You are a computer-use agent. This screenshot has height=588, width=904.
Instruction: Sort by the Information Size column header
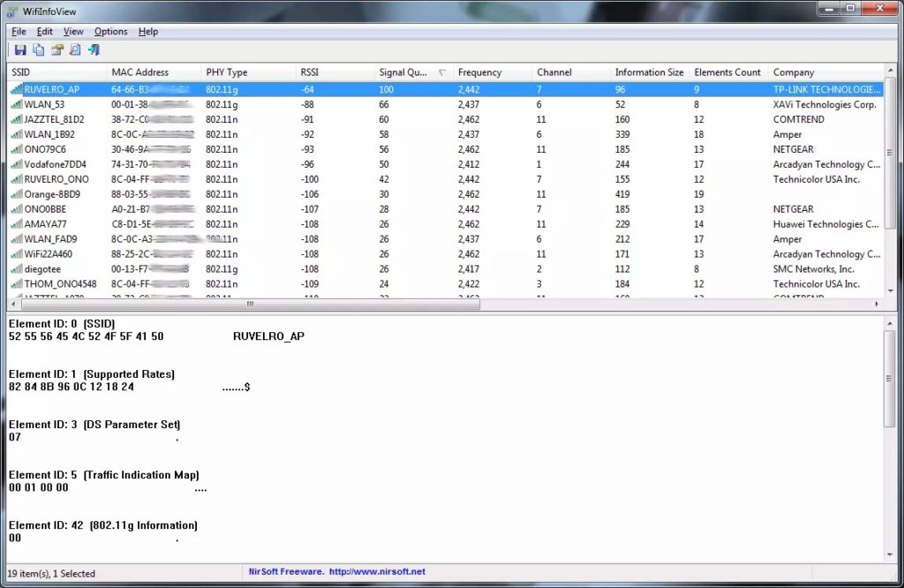pos(651,72)
